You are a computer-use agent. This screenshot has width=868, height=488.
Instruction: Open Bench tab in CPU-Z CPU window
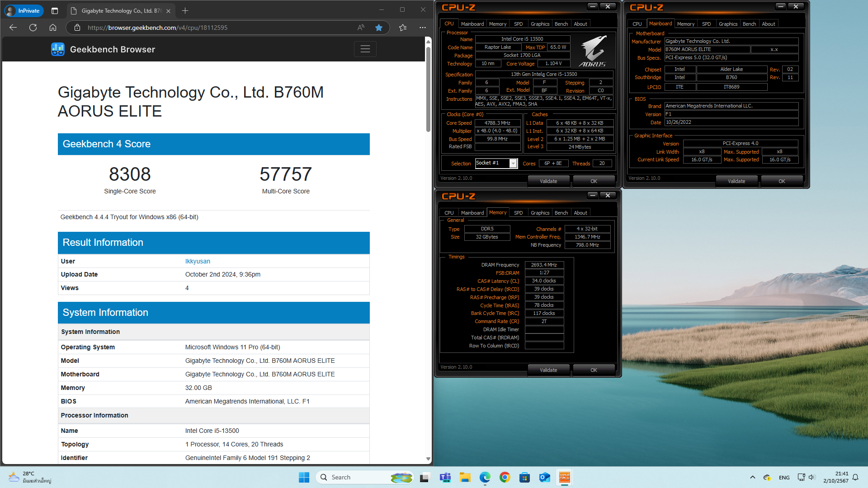(561, 24)
